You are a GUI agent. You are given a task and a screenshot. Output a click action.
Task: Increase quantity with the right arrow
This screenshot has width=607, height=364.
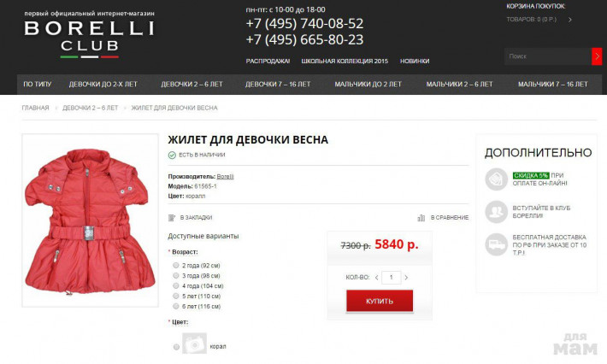pos(406,278)
